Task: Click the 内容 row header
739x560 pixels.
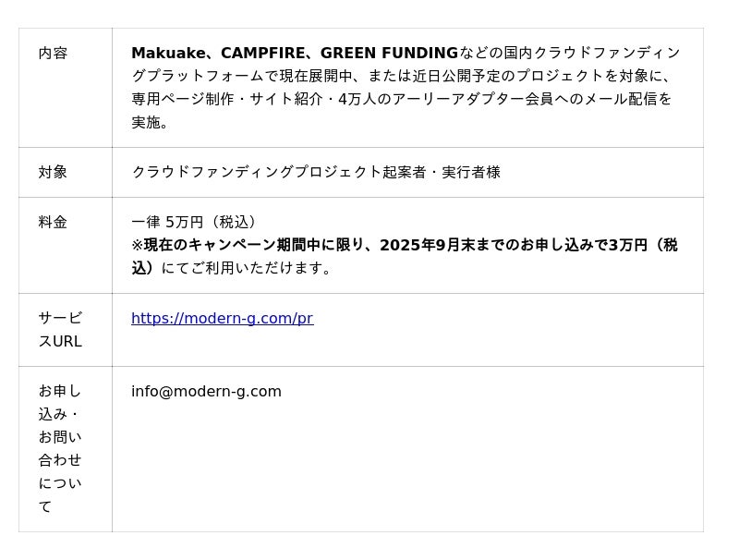Action: click(53, 53)
